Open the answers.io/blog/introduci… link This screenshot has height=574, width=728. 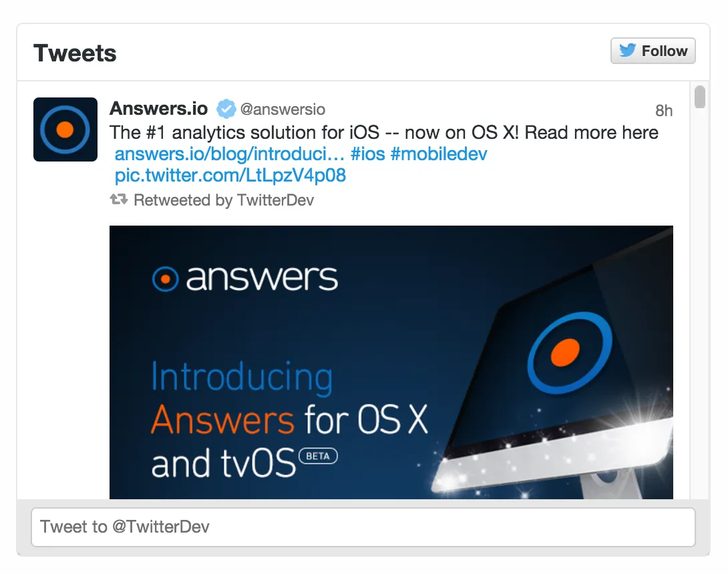coord(229,154)
